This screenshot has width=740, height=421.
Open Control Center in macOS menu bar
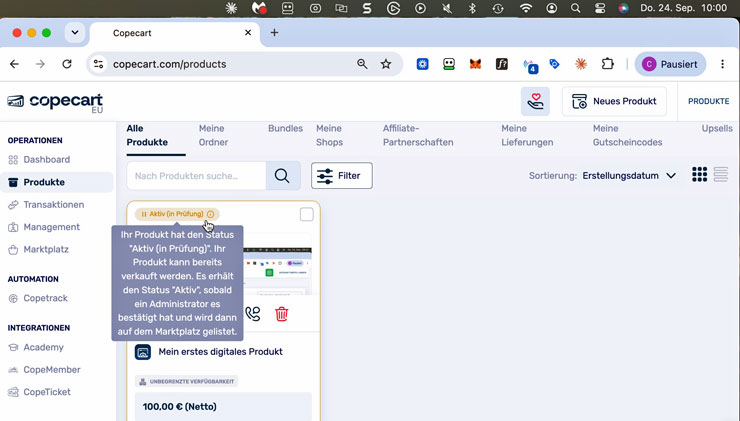tap(600, 8)
